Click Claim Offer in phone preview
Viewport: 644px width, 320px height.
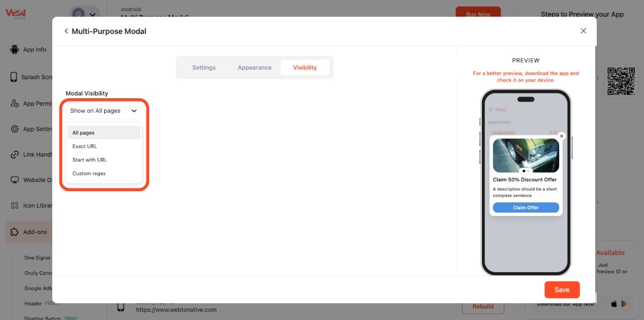tap(526, 208)
